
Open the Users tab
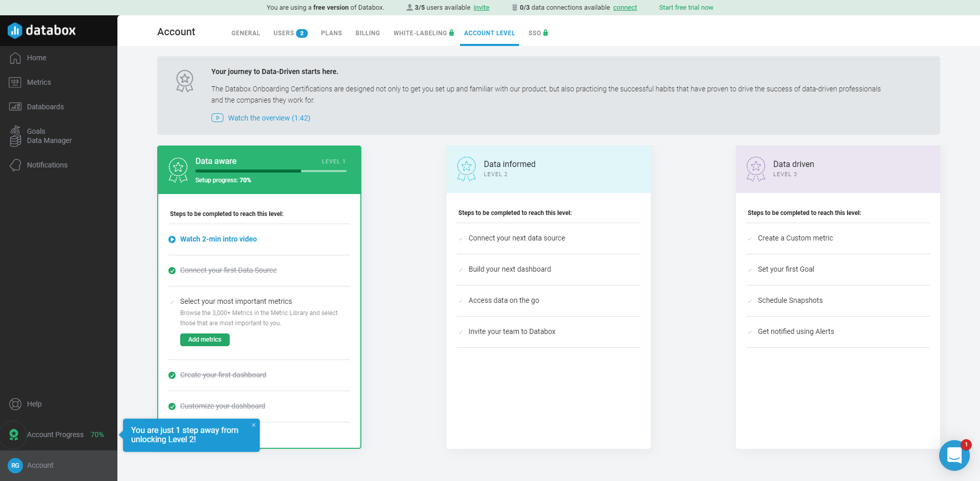coord(290,33)
